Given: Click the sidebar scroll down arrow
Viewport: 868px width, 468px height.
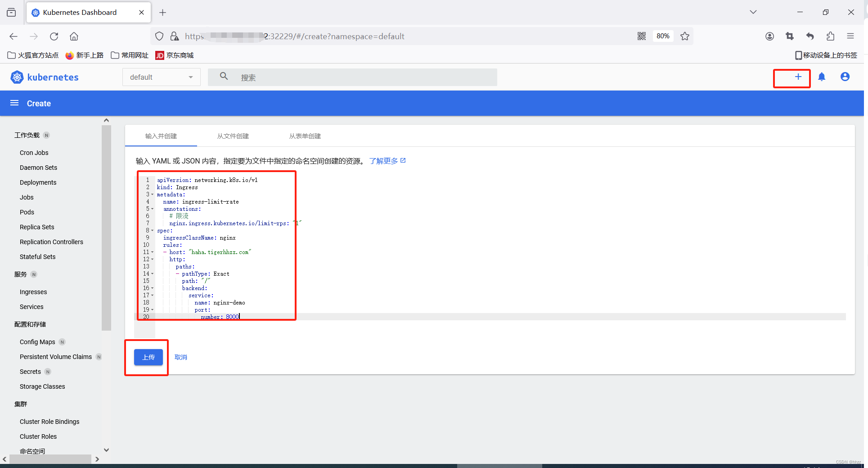Looking at the screenshot, I should click(106, 450).
